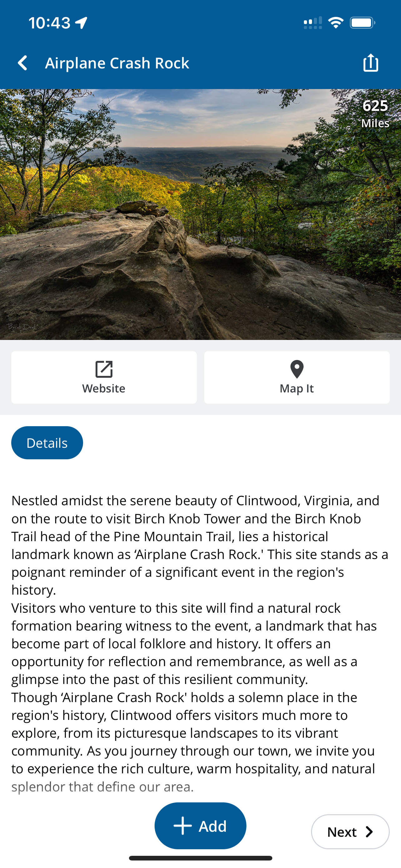
Task: Tap the plus icon on Add
Action: click(x=182, y=826)
